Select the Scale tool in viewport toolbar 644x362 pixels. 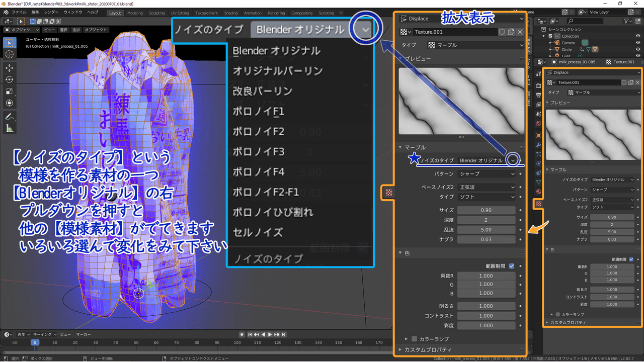pos(10,91)
